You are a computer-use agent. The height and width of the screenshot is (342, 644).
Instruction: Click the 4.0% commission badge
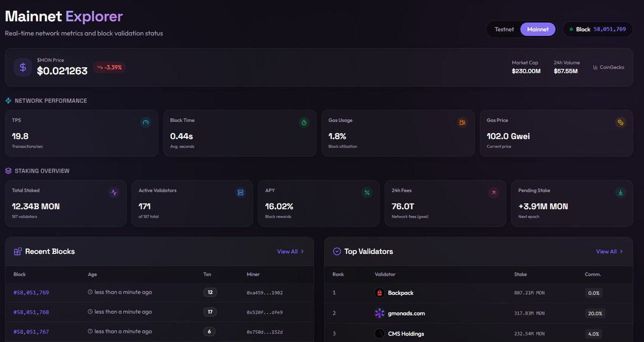point(594,333)
